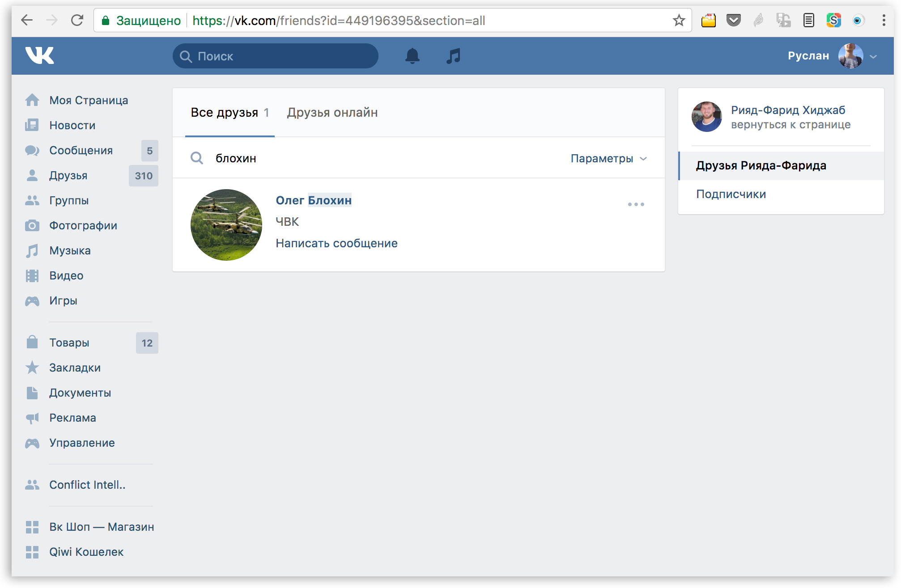Expand the Параметры search options

[609, 158]
